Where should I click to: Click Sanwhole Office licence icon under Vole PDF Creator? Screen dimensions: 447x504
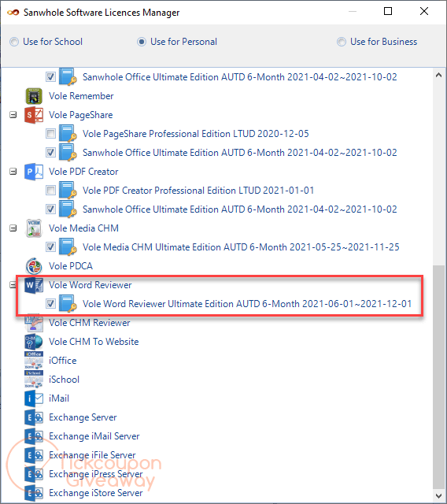pos(68,209)
